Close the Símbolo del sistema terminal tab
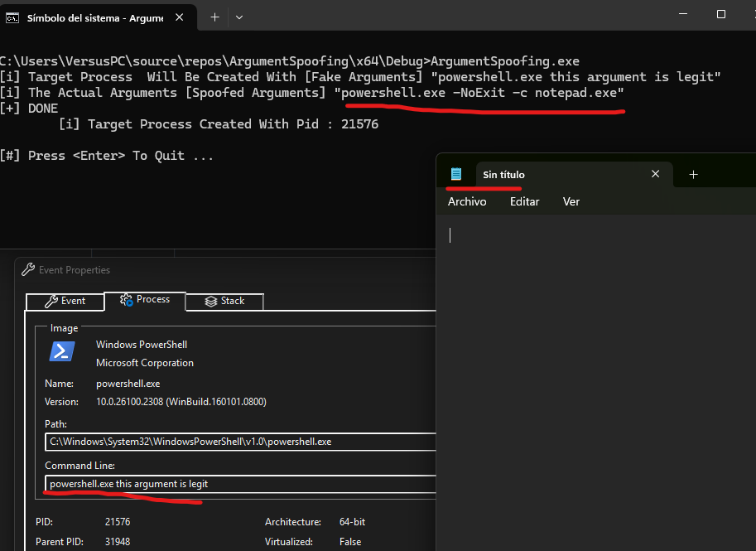The height and width of the screenshot is (551, 756). [180, 17]
